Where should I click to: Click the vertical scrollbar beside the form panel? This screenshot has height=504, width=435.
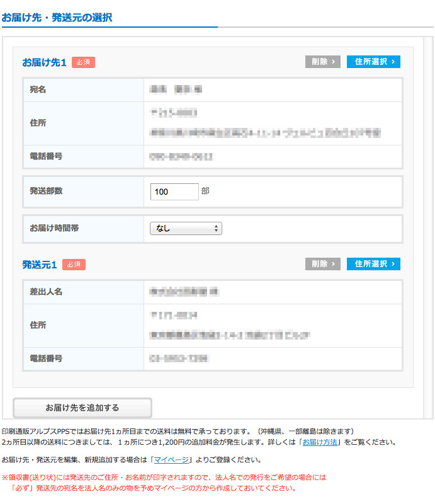click(428, 227)
